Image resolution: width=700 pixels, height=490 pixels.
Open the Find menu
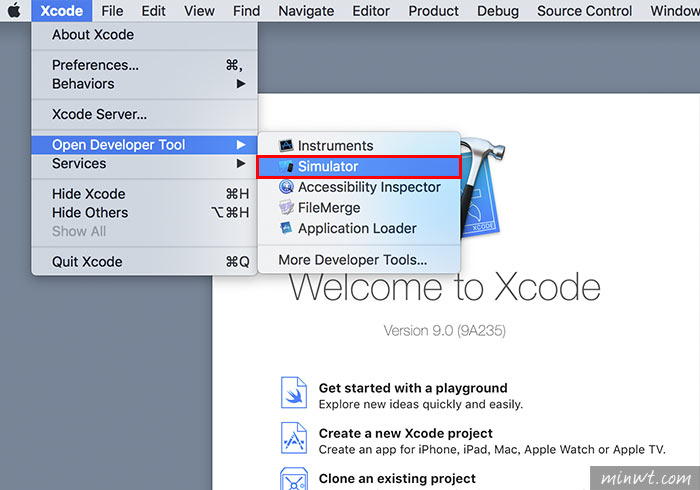pyautogui.click(x=246, y=11)
